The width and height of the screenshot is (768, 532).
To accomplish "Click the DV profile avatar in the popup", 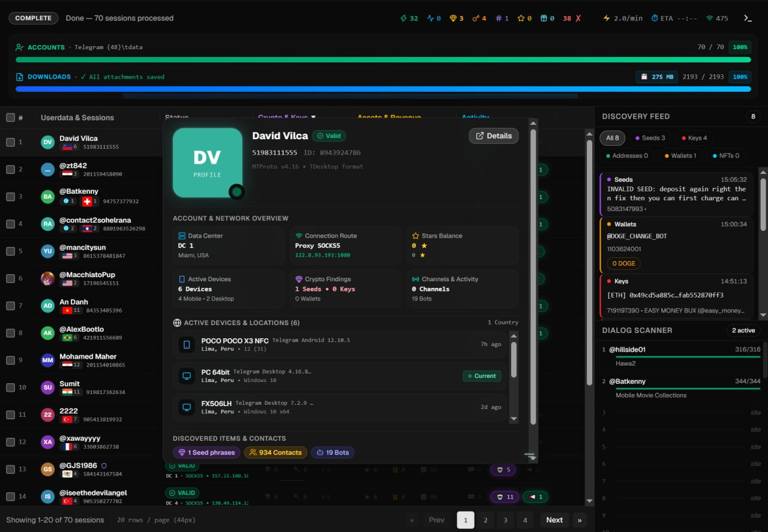I will click(207, 163).
